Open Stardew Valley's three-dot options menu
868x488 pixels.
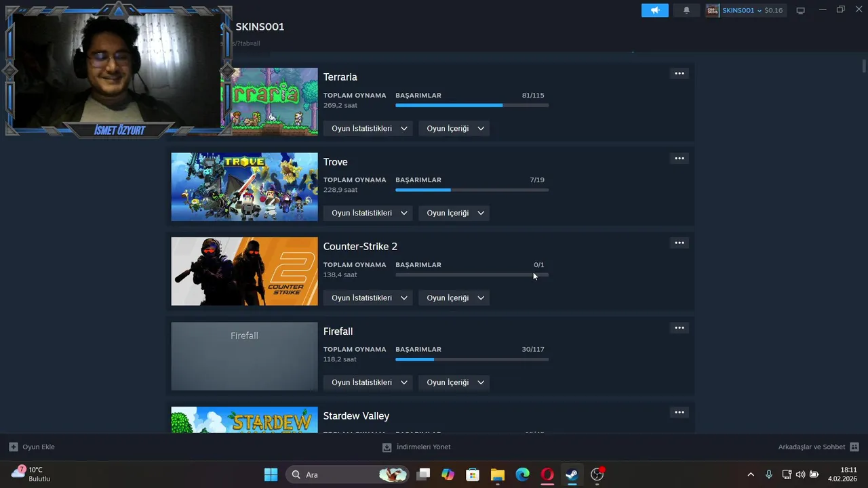(679, 412)
